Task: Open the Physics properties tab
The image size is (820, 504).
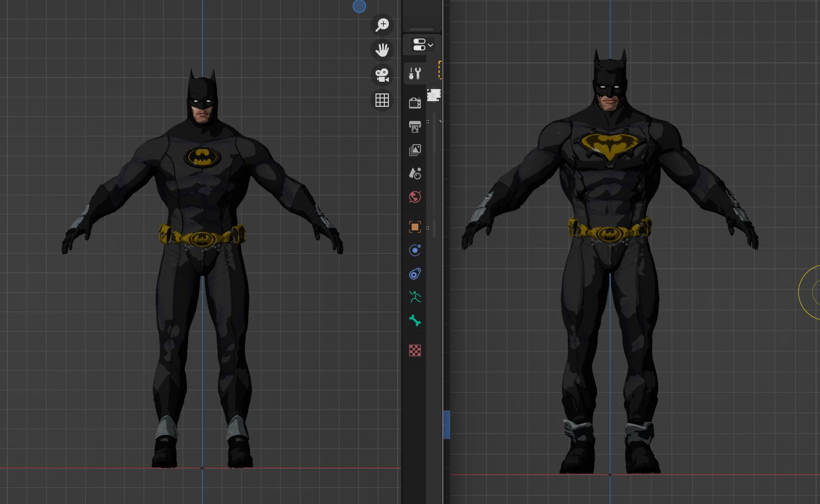Action: click(415, 250)
